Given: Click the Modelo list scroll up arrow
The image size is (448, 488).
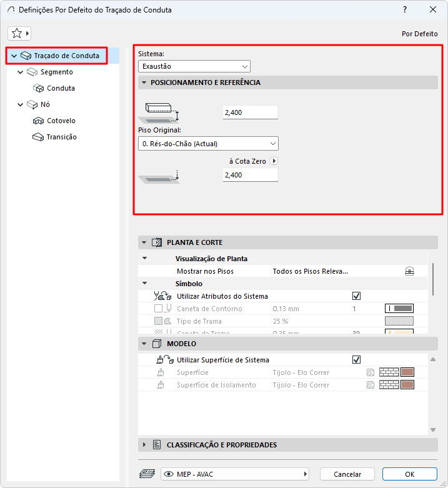Looking at the screenshot, I should coord(433,359).
